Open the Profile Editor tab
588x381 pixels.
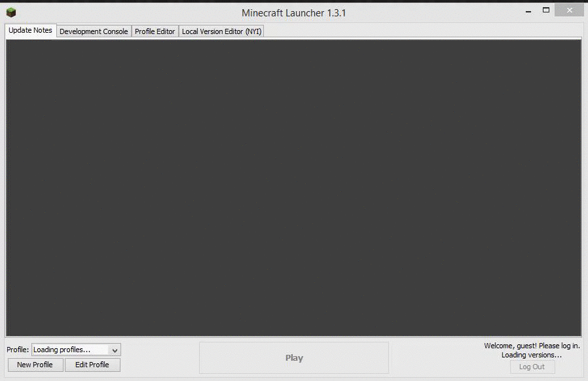[x=155, y=31]
